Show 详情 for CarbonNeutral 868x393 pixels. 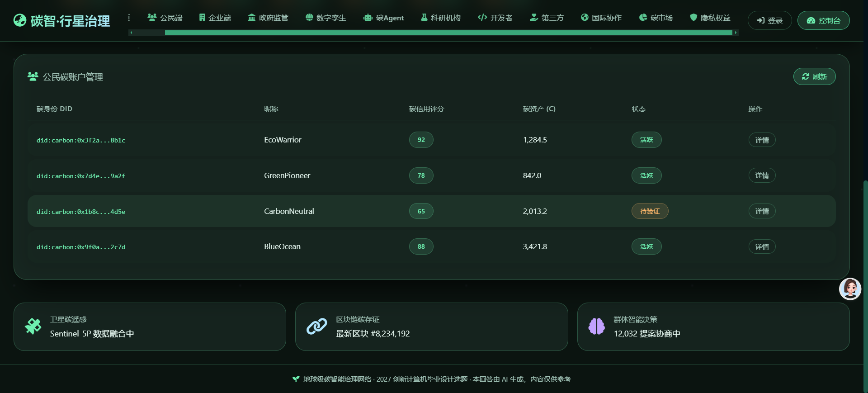click(x=762, y=211)
